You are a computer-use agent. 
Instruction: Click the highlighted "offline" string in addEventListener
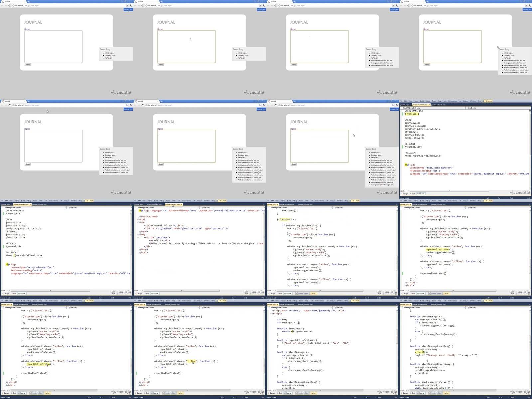coord(192,361)
